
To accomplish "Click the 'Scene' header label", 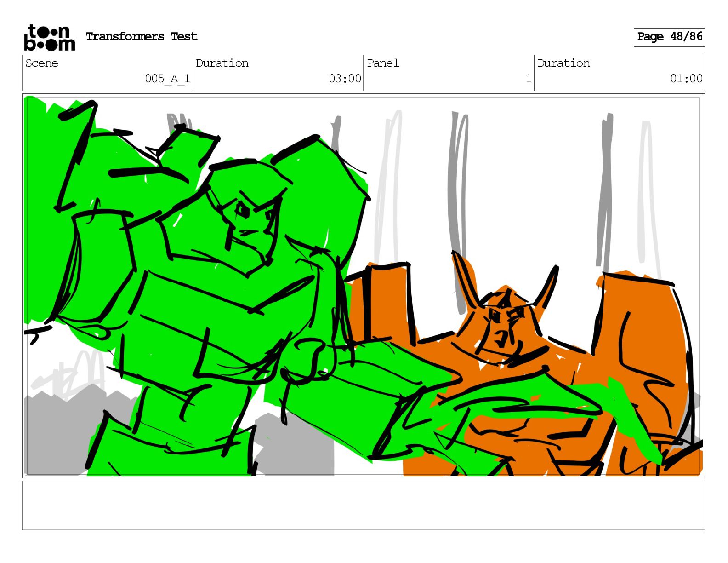I will [42, 63].
